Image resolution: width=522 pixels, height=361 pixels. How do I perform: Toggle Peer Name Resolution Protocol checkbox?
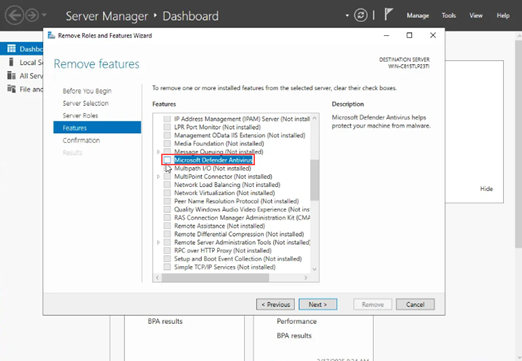[167, 201]
